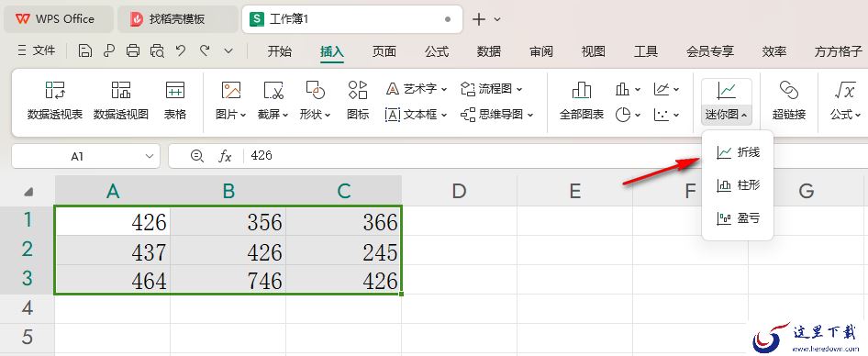The height and width of the screenshot is (356, 868).
Task: Expand the quick access toolbar chevron
Action: (228, 51)
